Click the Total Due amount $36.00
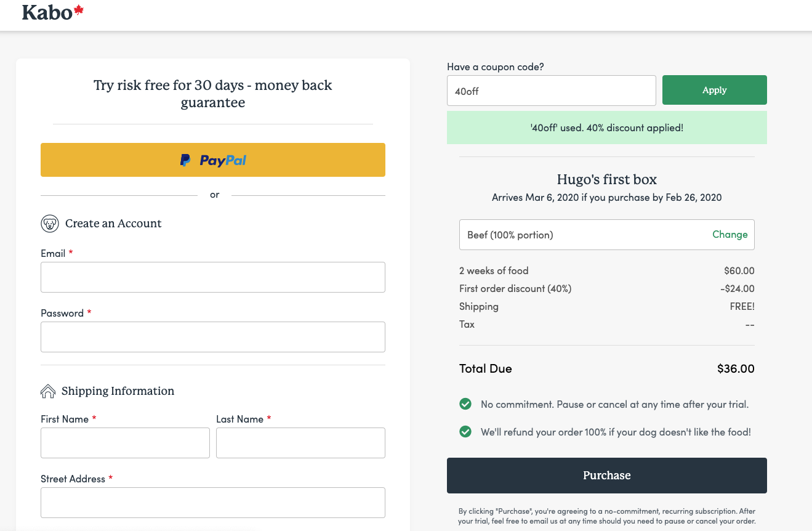The image size is (812, 531). (x=735, y=369)
